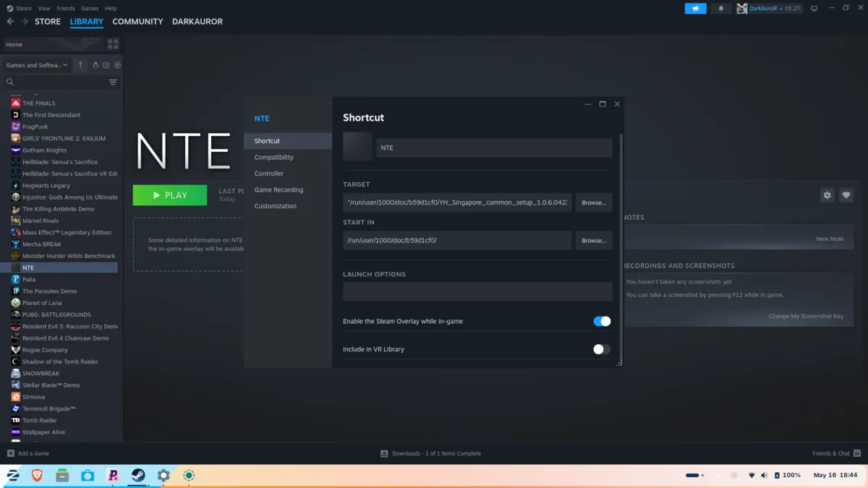
Task: Browse for START IN folder
Action: (594, 240)
